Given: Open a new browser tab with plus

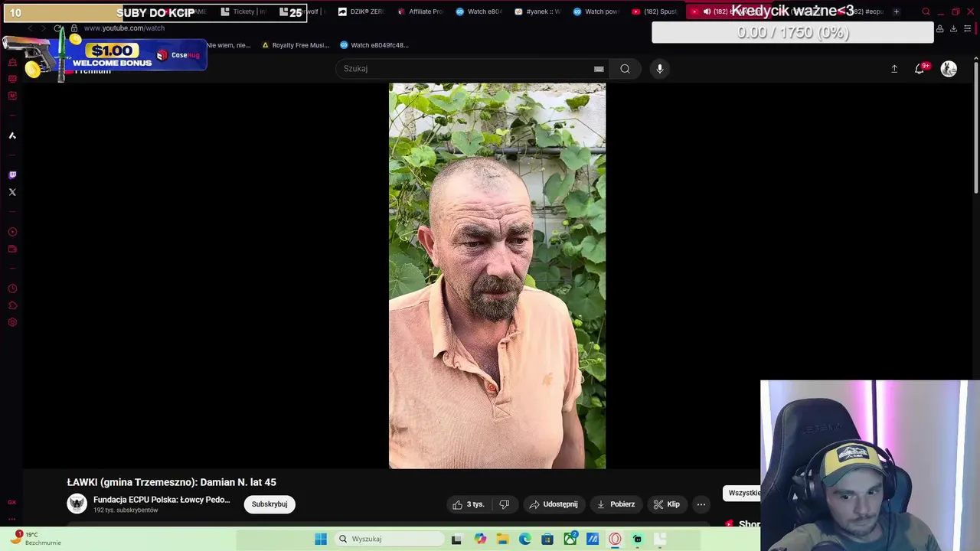Looking at the screenshot, I should 896,11.
